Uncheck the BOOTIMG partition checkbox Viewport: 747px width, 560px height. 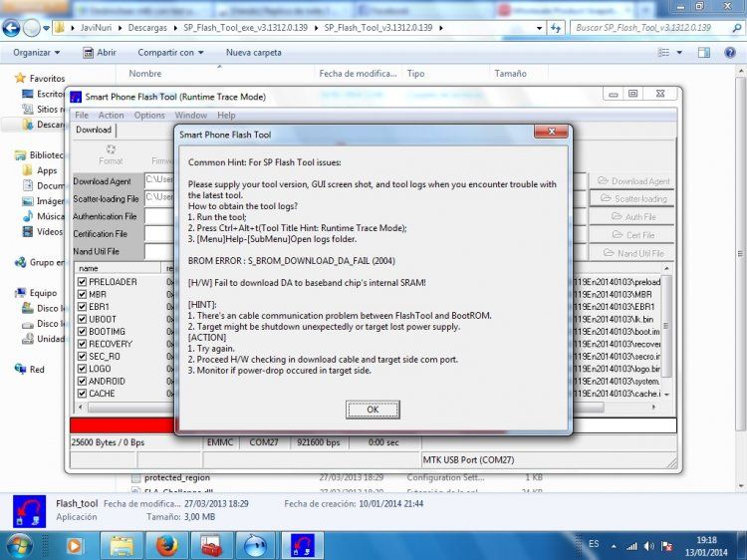(82, 331)
